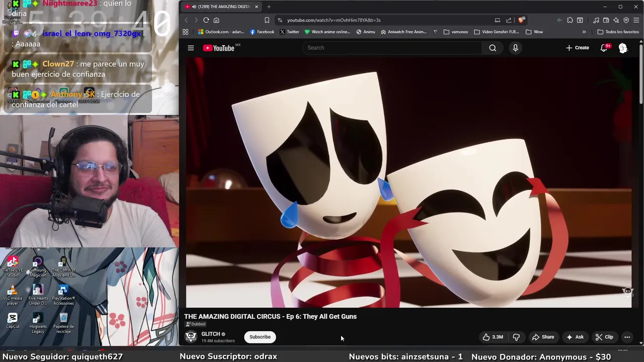Open VLC media player desktop shortcut

13,295
